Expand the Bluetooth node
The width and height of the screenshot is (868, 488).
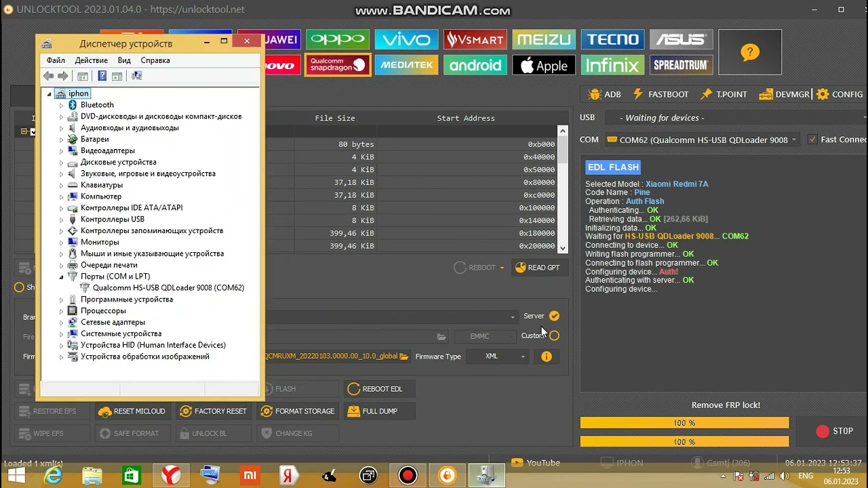point(61,105)
